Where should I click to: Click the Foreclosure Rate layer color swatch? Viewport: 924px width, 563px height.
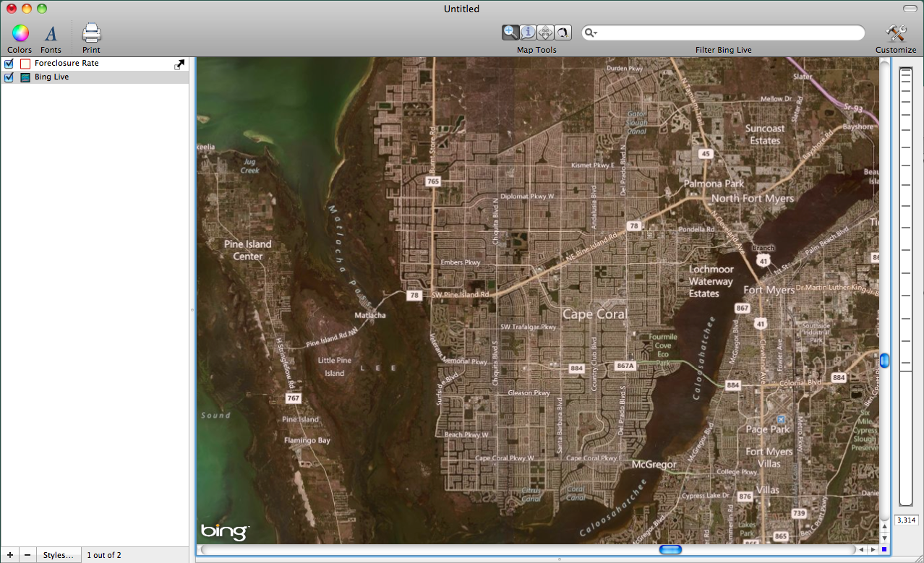click(x=25, y=64)
